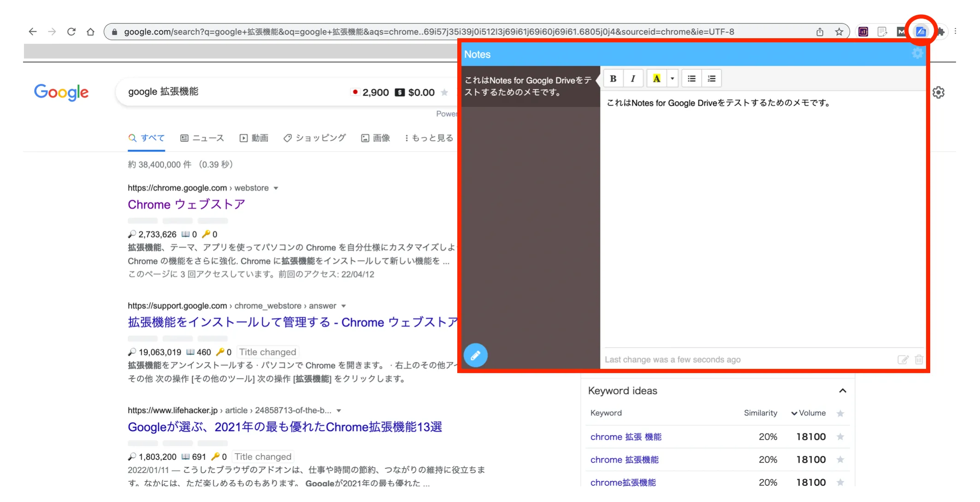Switch to the 画像 tab
Screen dimensions: 980x502
pyautogui.click(x=375, y=138)
